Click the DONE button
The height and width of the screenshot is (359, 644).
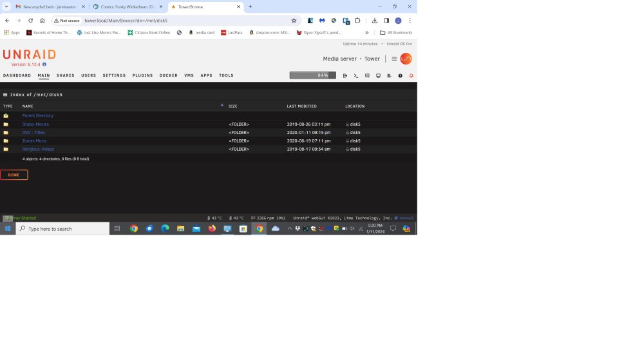pos(14,175)
